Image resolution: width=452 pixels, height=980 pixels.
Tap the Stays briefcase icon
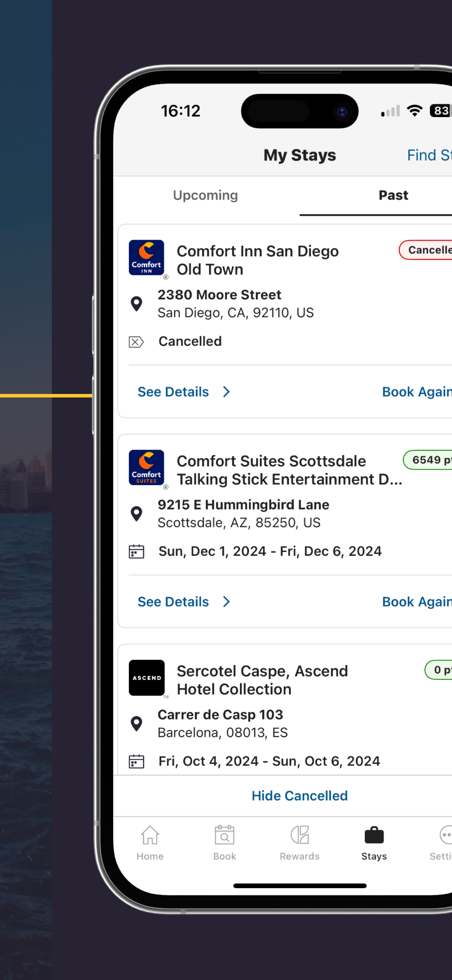pyautogui.click(x=374, y=836)
